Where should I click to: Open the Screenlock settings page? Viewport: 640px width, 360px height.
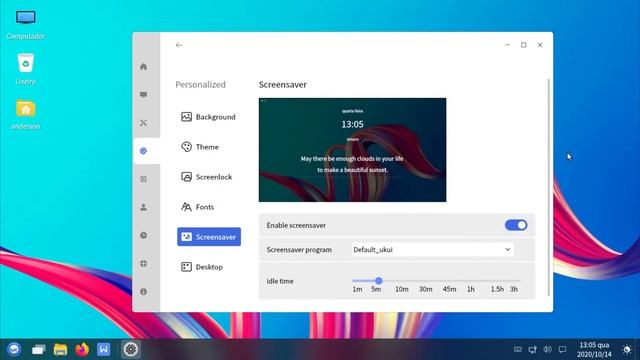click(209, 177)
